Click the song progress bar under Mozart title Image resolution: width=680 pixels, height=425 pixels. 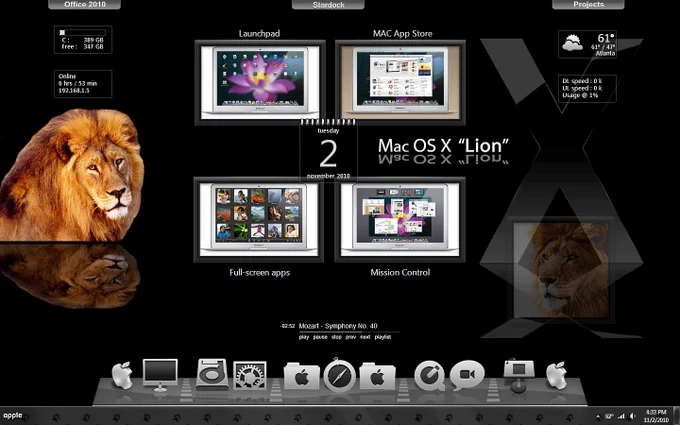(x=349, y=332)
